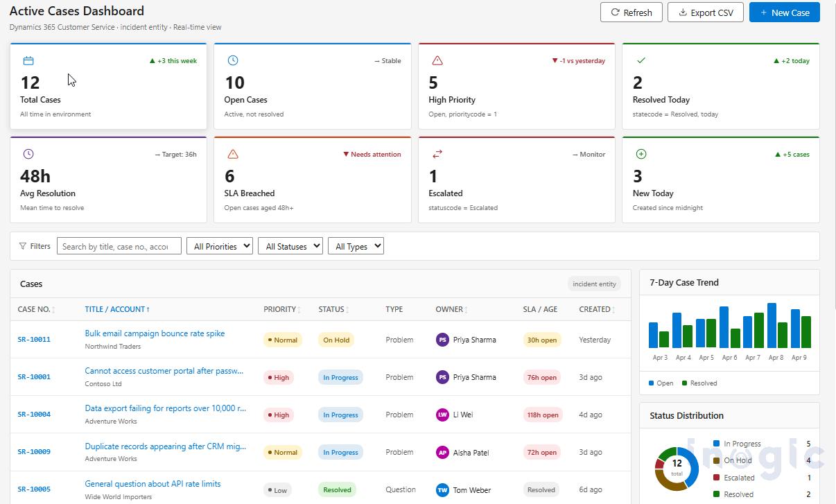Open case SR-10011
The width and height of the screenshot is (836, 504).
pos(33,334)
